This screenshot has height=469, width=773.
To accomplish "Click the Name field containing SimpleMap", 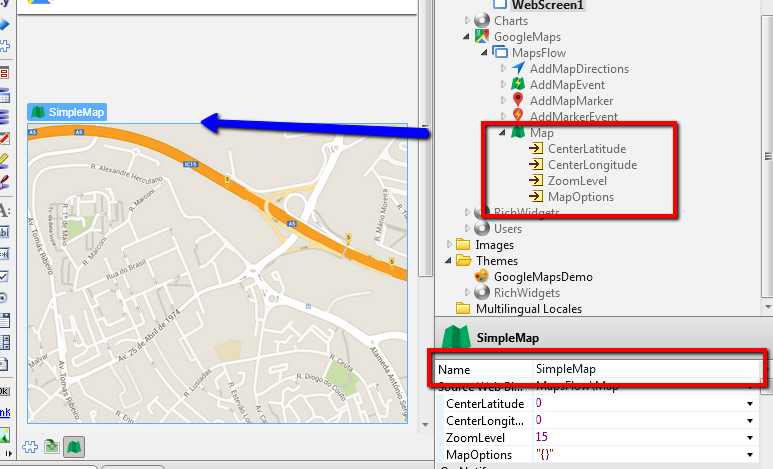I will (x=640, y=369).
